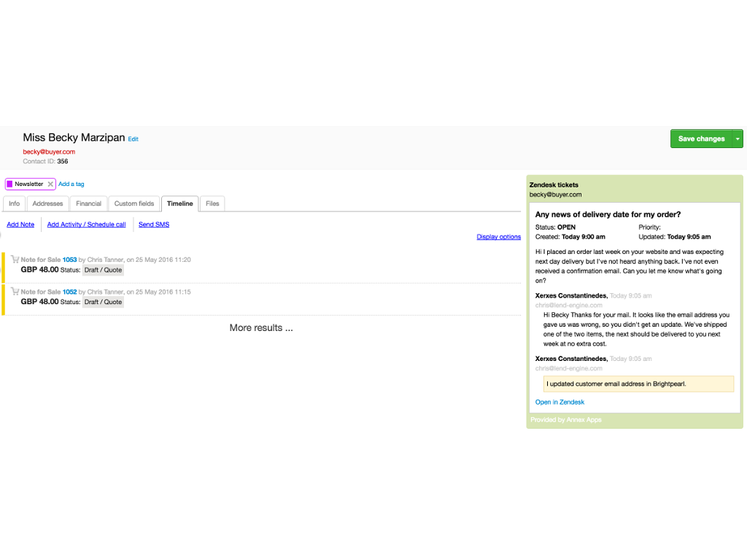Click the purple Newsletter tag color square
This screenshot has height=560, width=747.
[x=9, y=184]
